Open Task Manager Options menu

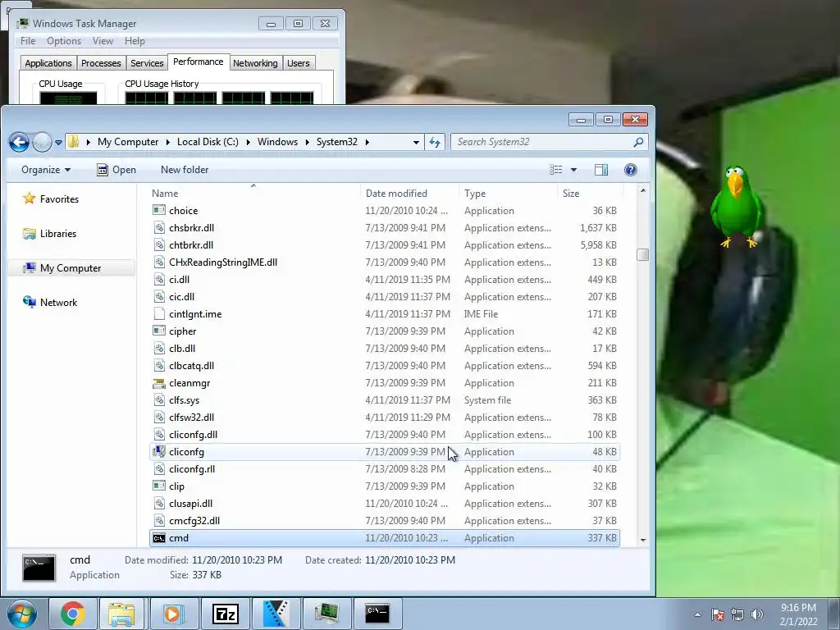[64, 41]
